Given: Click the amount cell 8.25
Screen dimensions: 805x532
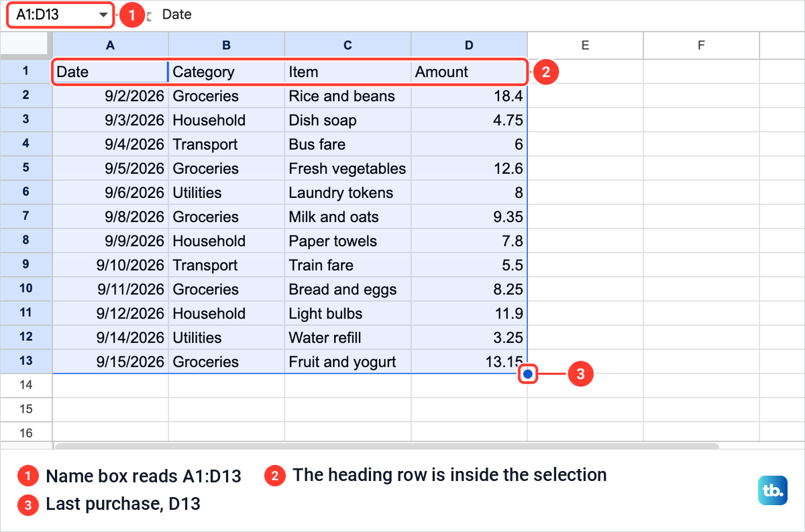Looking at the screenshot, I should pos(470,289).
